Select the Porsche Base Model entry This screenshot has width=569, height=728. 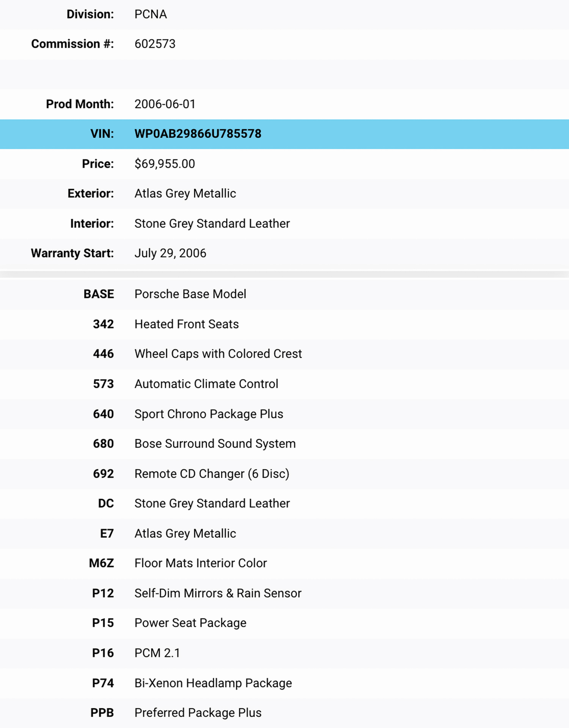click(x=190, y=294)
